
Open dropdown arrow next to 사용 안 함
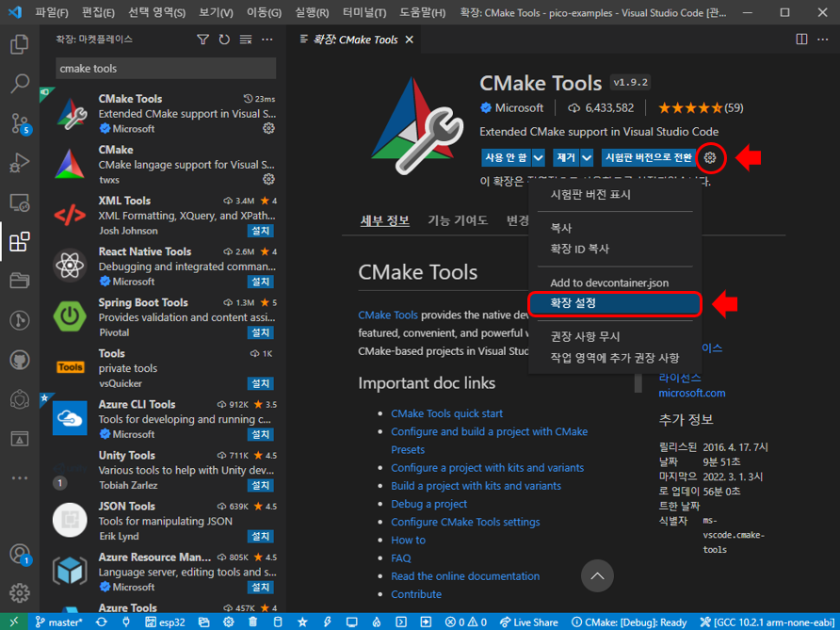pos(539,157)
